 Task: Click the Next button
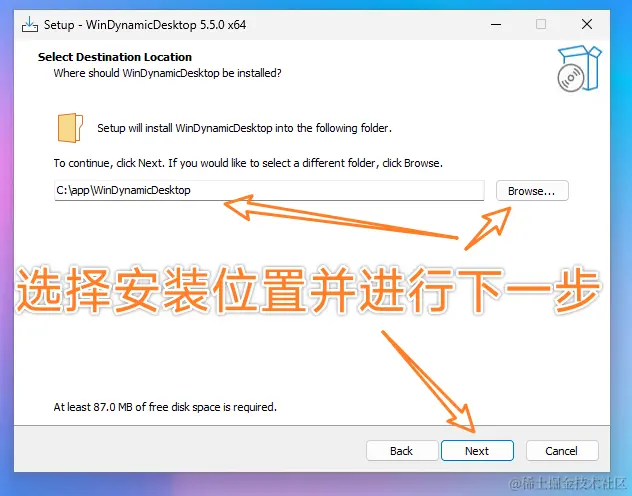pos(477,450)
